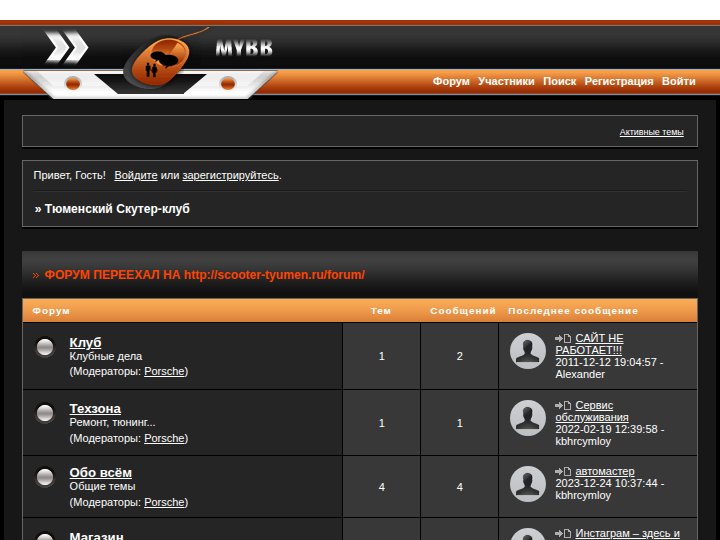Open the Активные темы link

point(651,132)
